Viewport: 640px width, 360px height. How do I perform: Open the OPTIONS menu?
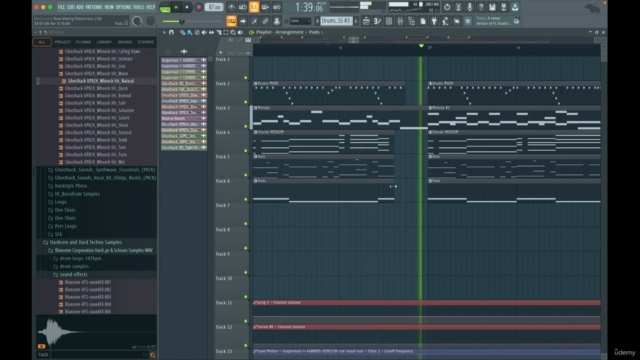(124, 7)
